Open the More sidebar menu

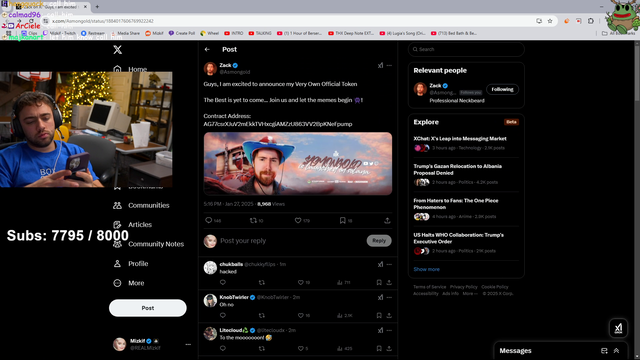pyautogui.click(x=129, y=283)
